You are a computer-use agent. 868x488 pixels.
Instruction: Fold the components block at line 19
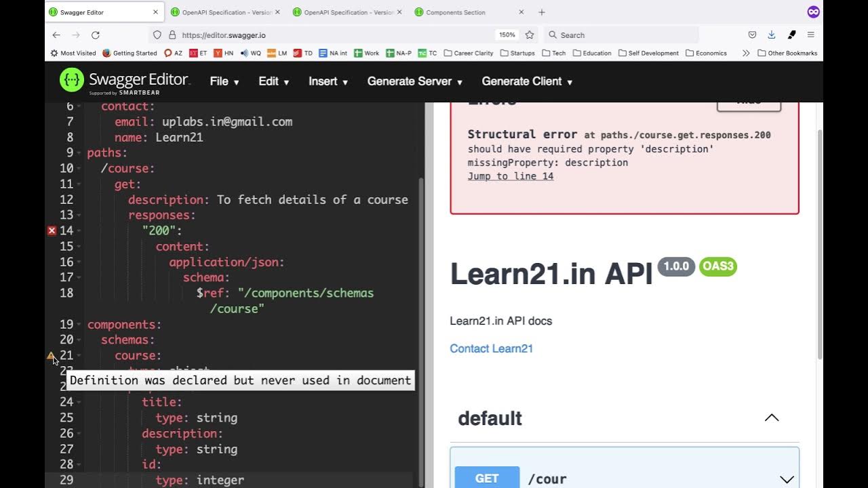coord(79,325)
